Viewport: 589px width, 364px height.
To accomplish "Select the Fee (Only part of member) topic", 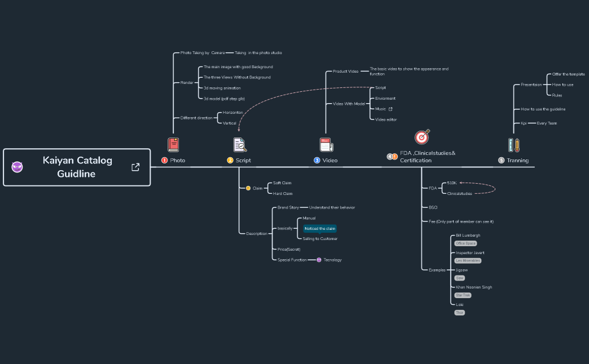I will click(x=461, y=221).
